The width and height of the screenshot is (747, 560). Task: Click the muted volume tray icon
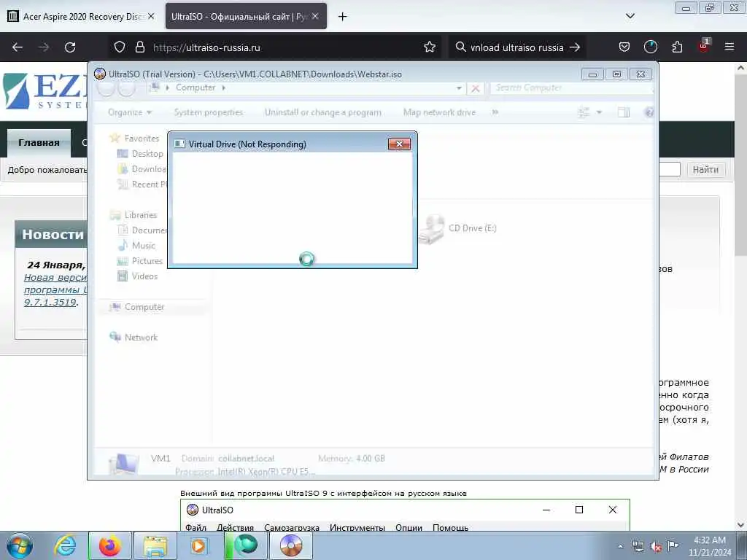coord(656,546)
